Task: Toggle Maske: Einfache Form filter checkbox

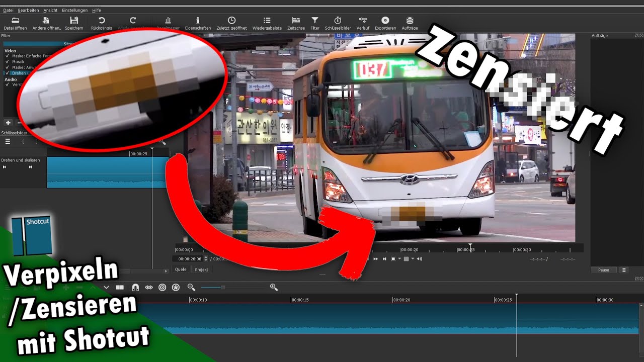Action: tap(8, 56)
